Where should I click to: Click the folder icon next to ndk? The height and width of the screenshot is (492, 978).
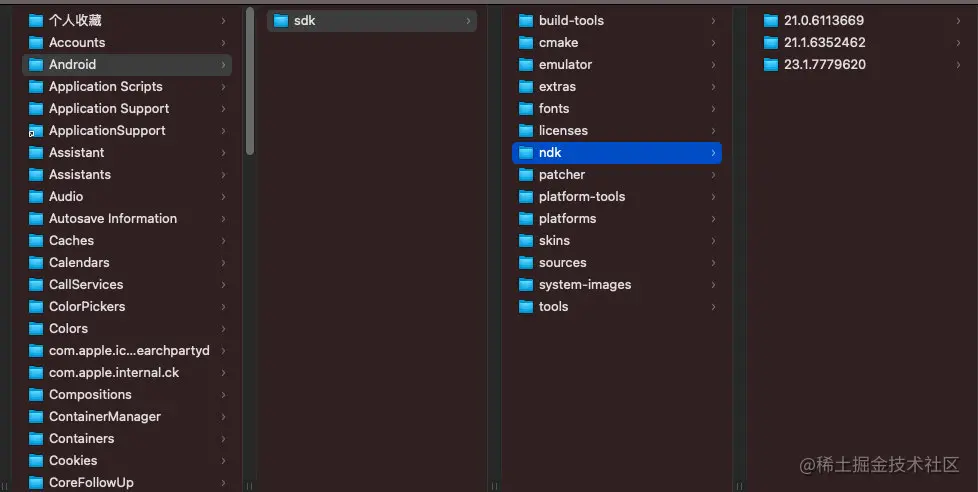(526, 153)
